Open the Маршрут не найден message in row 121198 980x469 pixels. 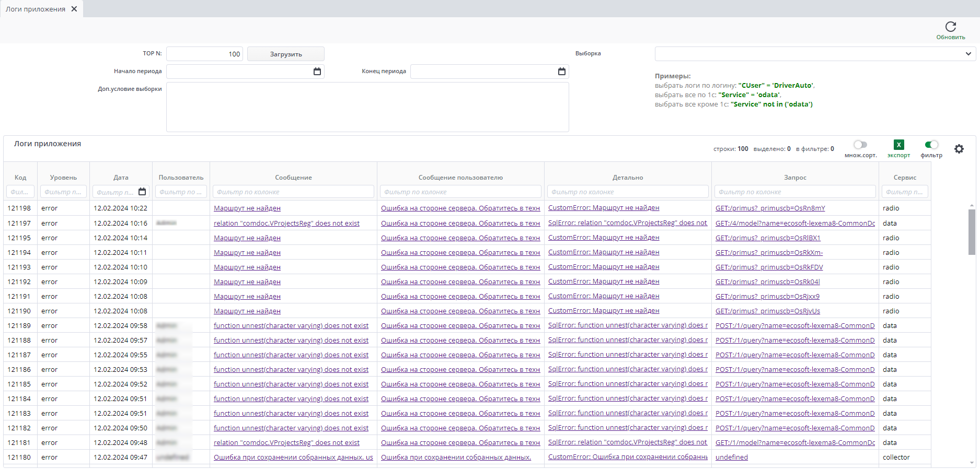pos(247,208)
